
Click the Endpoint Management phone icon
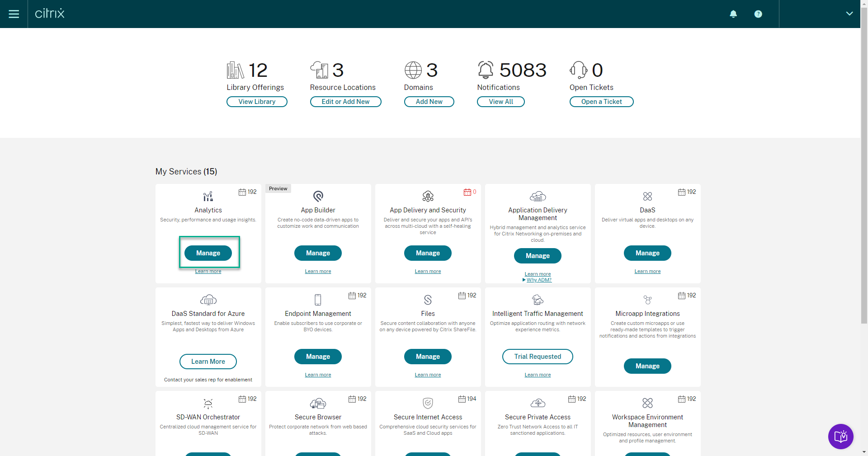tap(318, 300)
